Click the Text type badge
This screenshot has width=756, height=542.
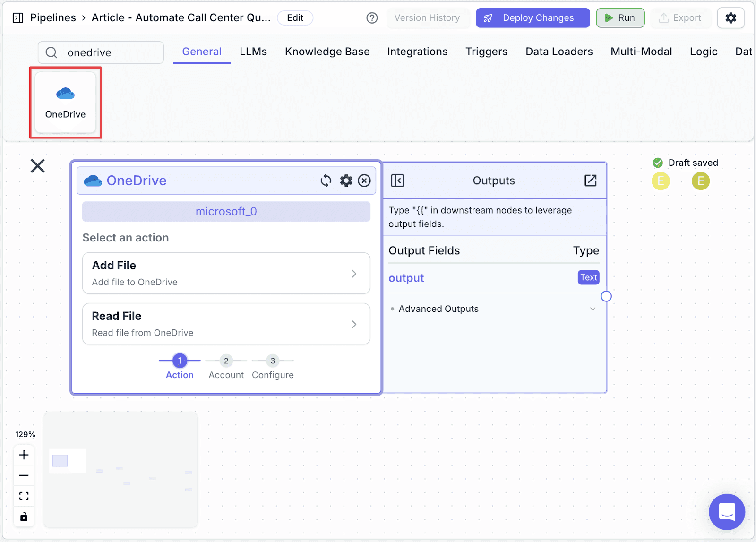click(x=589, y=277)
